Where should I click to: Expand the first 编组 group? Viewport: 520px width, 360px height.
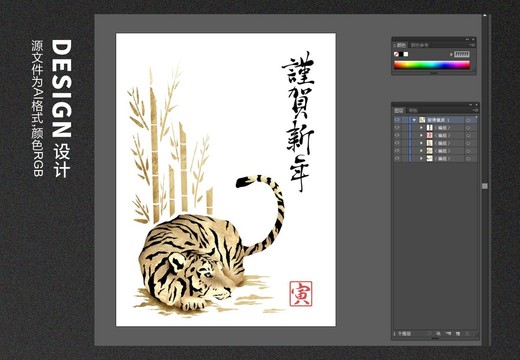coord(421,127)
